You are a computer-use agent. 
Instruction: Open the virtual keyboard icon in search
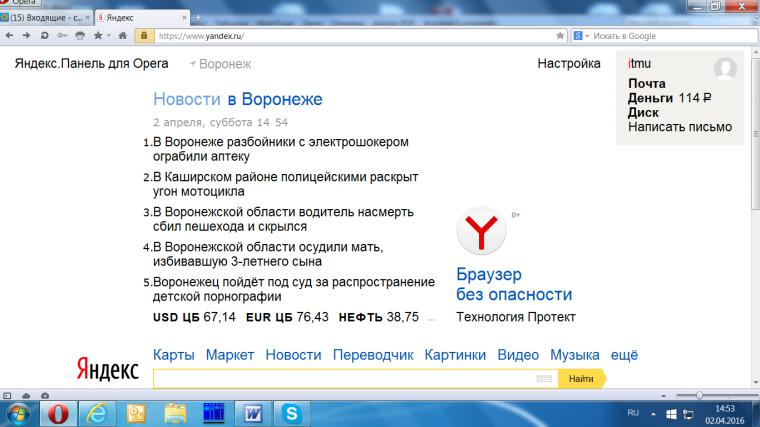click(x=544, y=379)
